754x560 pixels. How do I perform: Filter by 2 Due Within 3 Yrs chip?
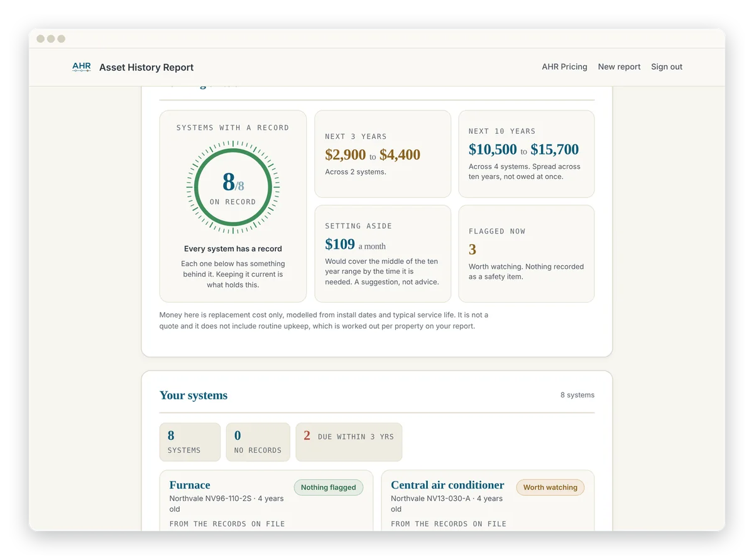[x=349, y=442]
